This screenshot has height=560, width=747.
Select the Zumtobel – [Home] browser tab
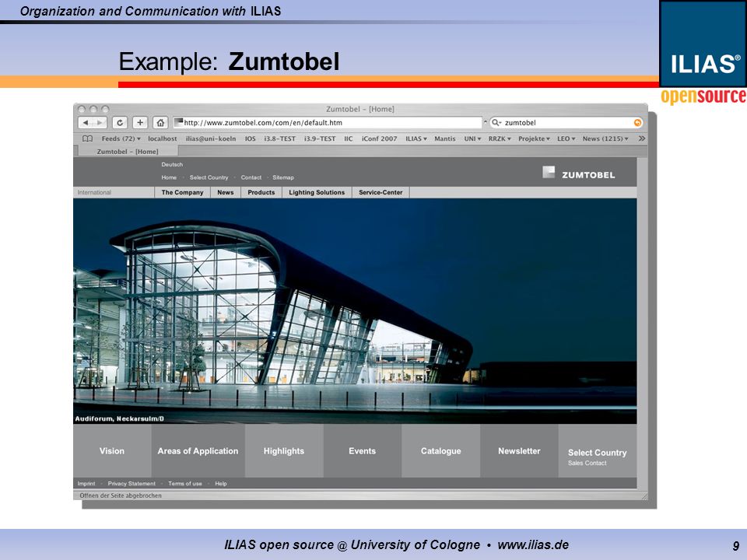[x=128, y=152]
